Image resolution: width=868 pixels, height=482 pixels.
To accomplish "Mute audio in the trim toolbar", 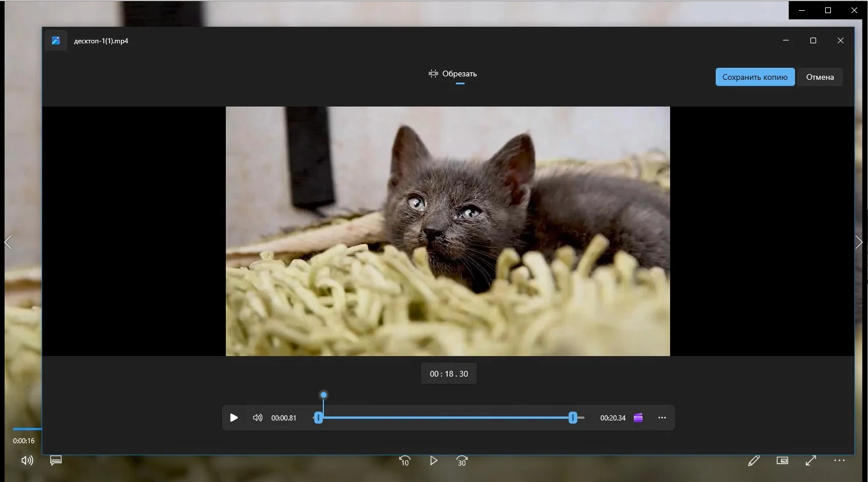I will tap(258, 418).
